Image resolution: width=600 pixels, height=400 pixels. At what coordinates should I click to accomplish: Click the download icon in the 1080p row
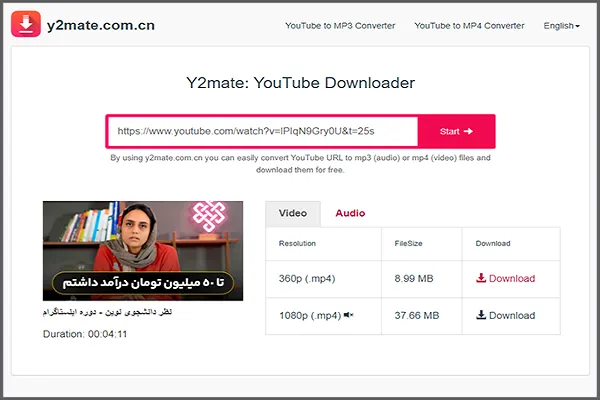[481, 315]
